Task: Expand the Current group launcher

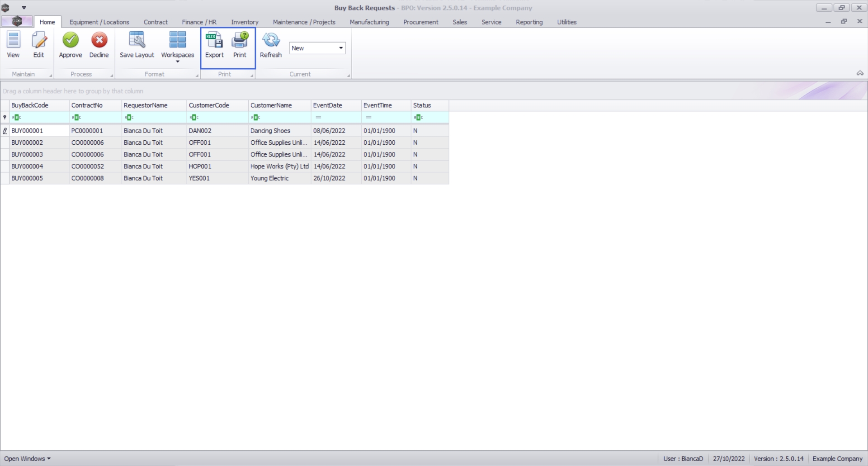Action: [x=349, y=76]
